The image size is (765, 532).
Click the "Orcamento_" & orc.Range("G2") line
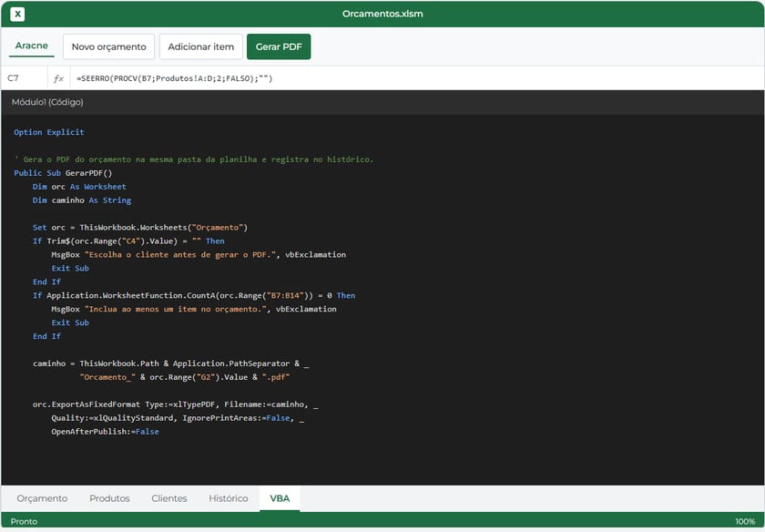pos(185,377)
